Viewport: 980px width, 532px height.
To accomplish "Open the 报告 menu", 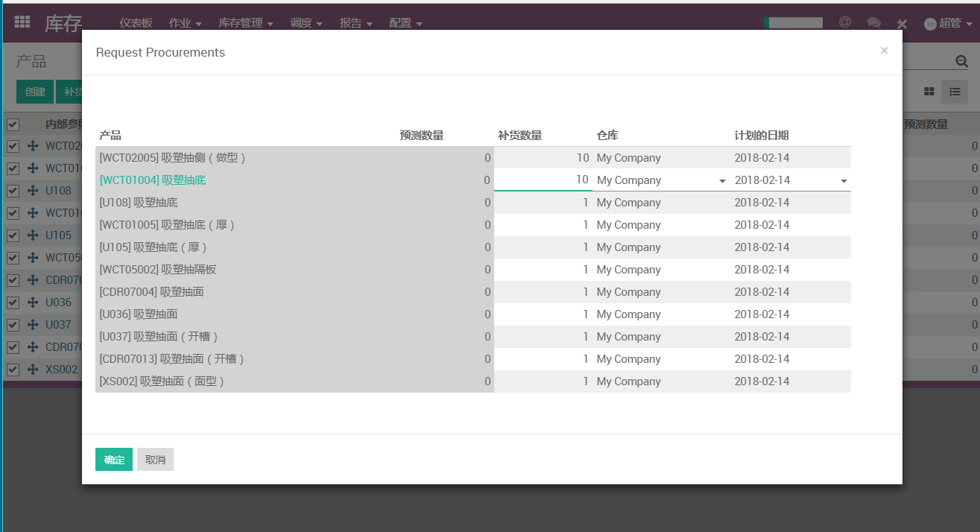I will pos(355,23).
